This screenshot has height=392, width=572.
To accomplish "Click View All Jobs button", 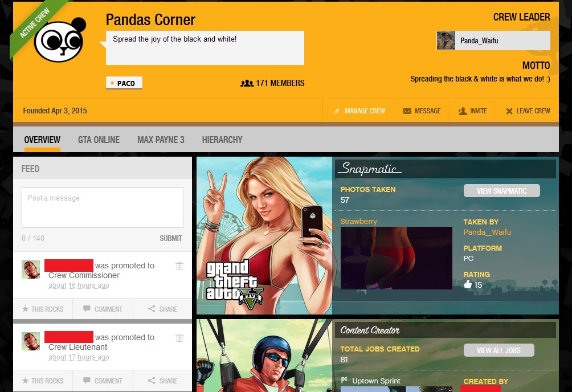I will (x=499, y=350).
